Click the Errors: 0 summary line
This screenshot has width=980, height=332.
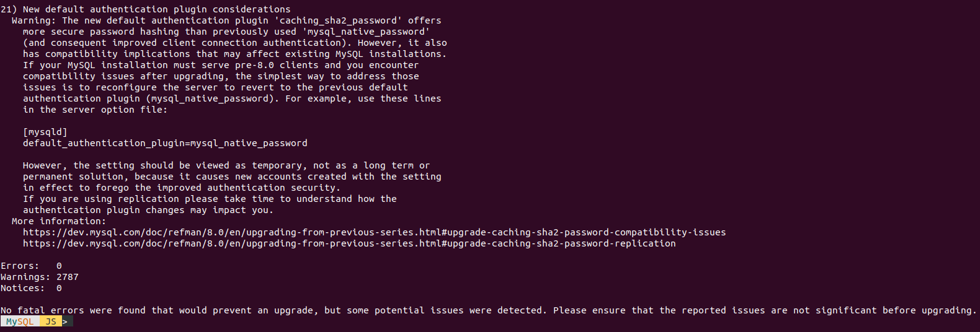pos(31,266)
